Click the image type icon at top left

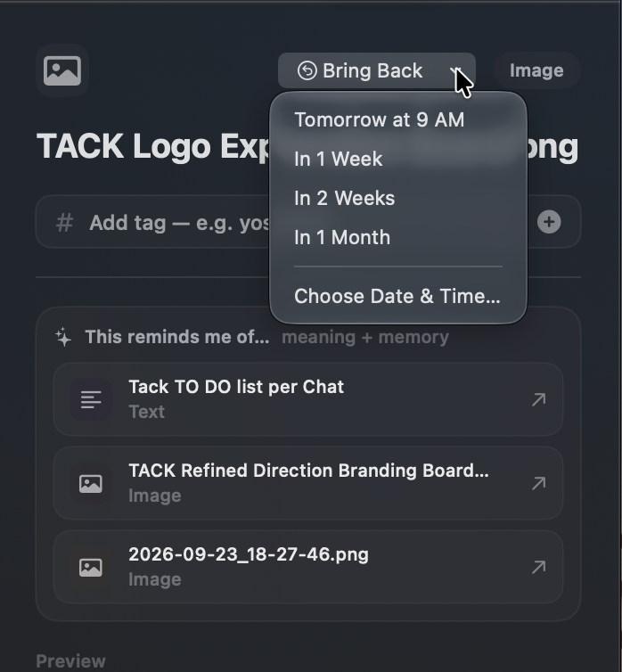[62, 70]
